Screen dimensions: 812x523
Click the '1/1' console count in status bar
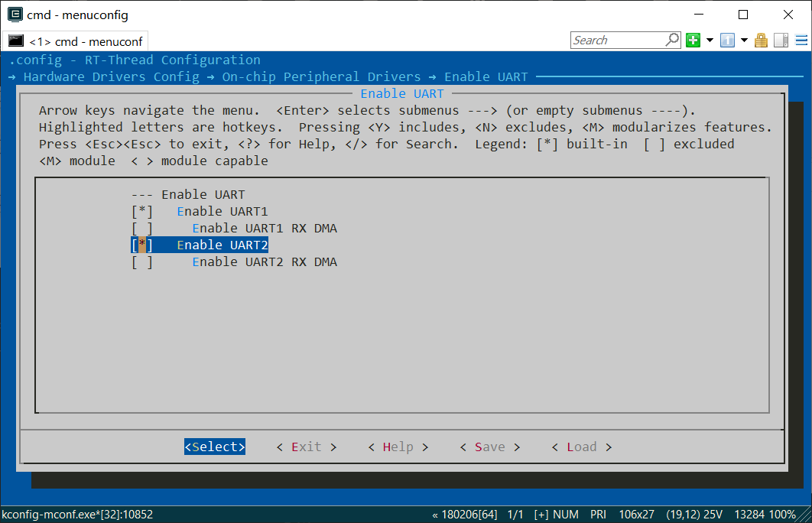515,515
